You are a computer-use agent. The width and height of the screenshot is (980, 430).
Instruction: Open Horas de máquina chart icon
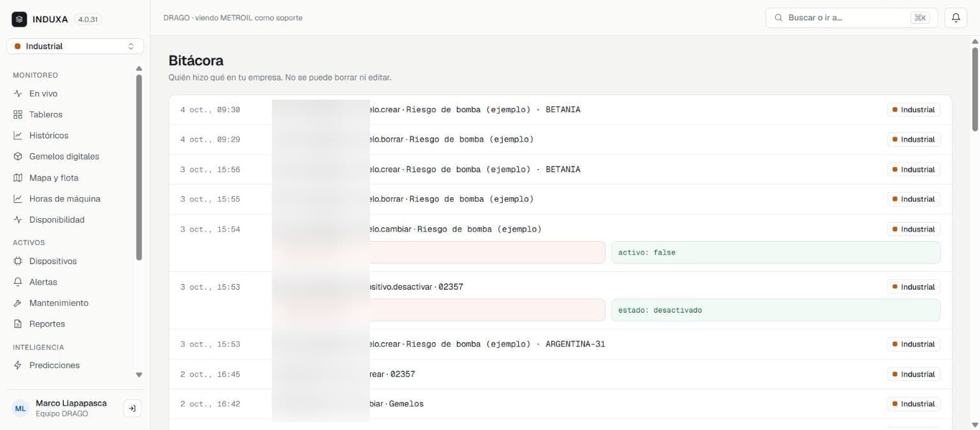[18, 199]
